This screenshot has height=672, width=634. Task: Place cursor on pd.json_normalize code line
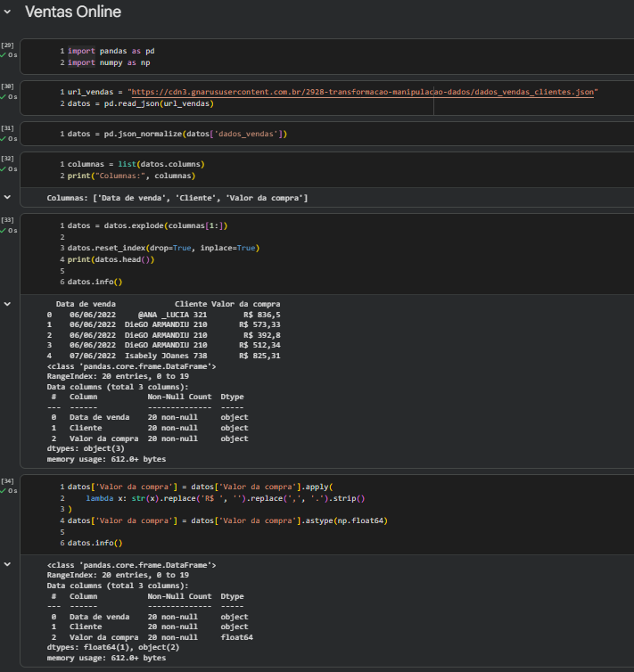pyautogui.click(x=177, y=134)
